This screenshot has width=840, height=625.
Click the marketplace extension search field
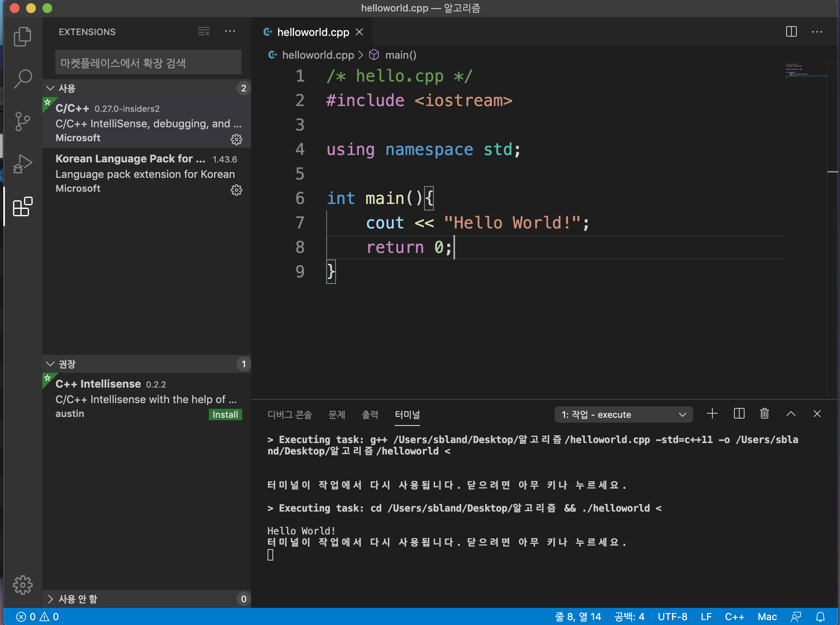tap(148, 63)
